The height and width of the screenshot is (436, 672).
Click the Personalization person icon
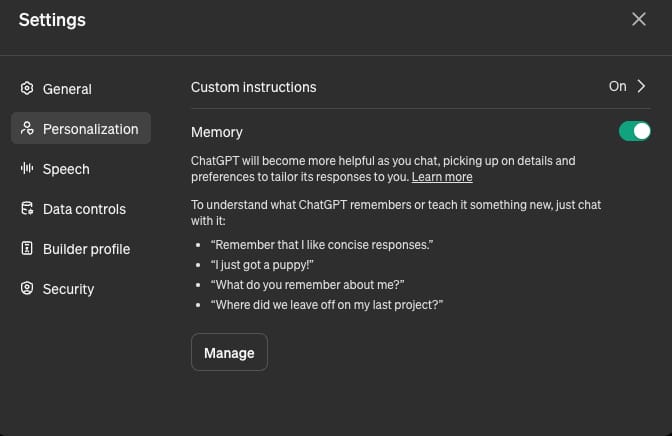pyautogui.click(x=27, y=129)
